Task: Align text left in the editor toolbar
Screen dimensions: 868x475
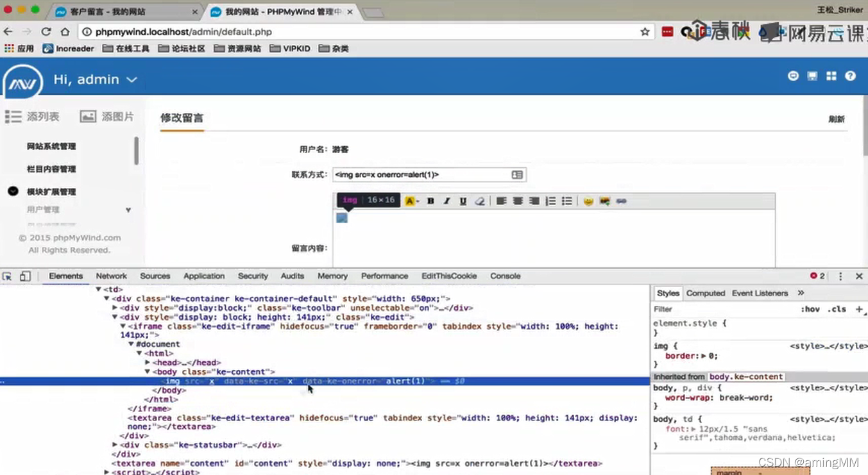Action: [x=501, y=201]
